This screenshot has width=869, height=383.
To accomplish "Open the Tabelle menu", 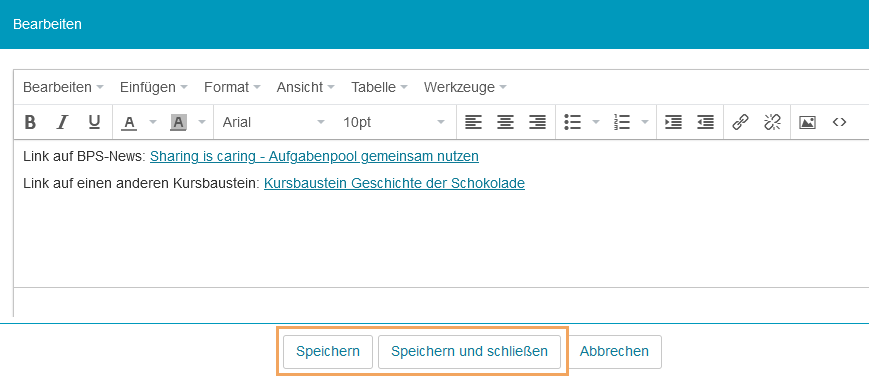I will [x=379, y=87].
